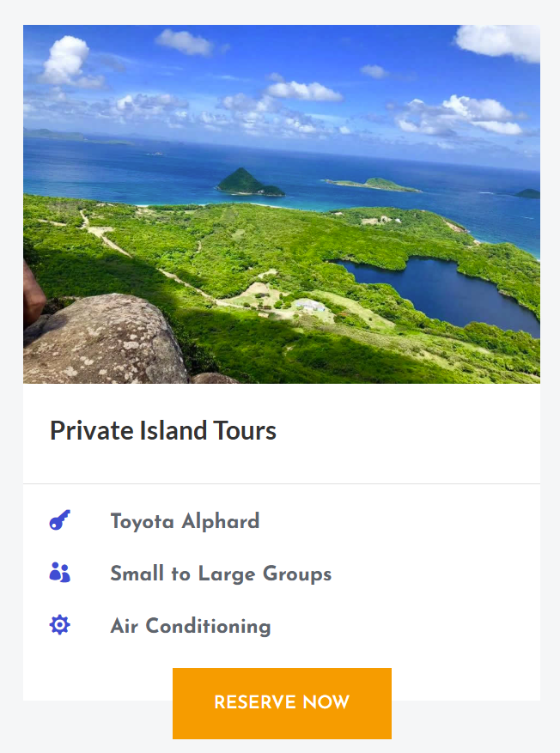Select the Toyota Alphard feature label
The height and width of the screenshot is (753, 560).
185,520
